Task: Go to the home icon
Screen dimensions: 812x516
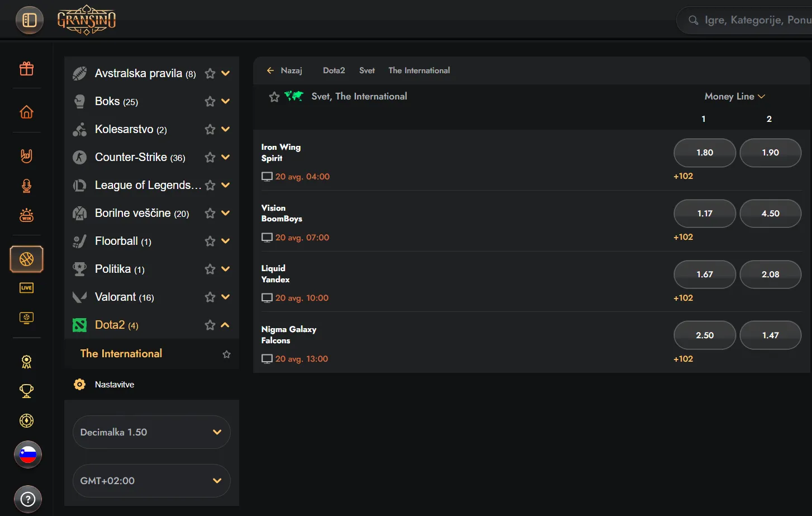Action: click(x=26, y=112)
